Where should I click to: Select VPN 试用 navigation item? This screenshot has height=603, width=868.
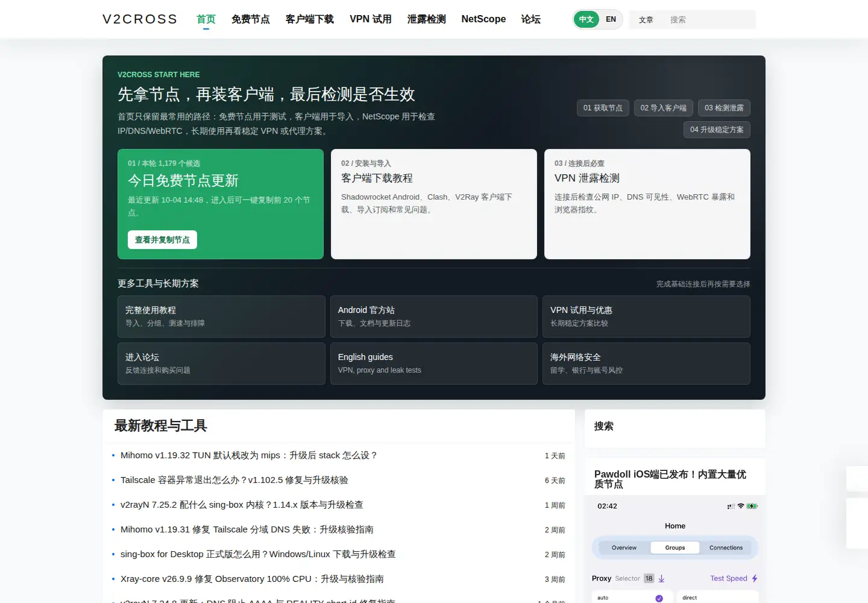tap(370, 19)
